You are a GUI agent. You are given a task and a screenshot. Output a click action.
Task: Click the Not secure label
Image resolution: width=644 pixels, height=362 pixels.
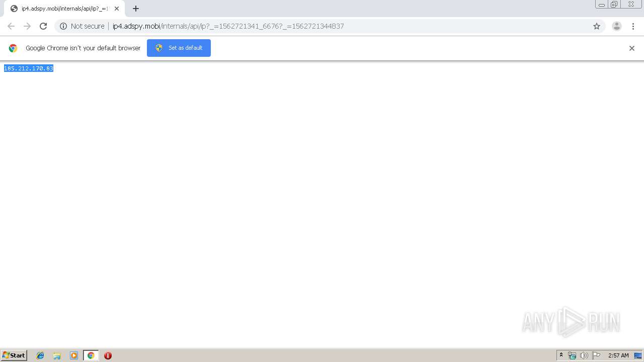[88, 26]
